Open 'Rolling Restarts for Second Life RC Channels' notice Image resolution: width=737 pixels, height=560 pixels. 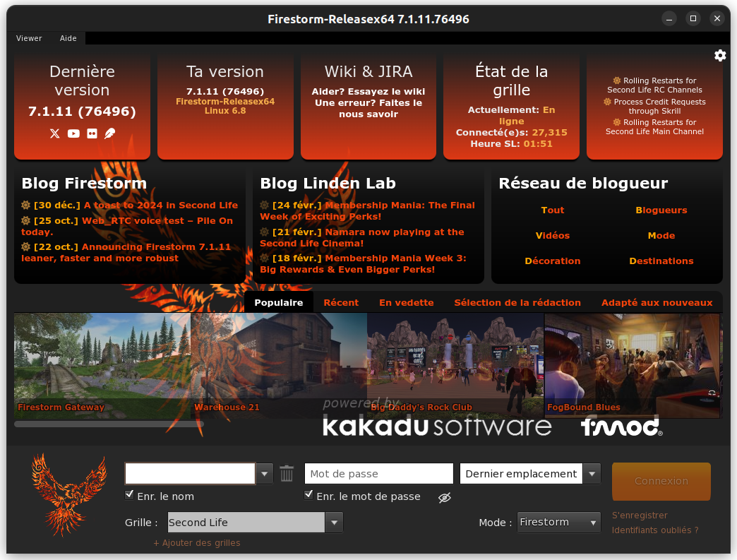click(654, 85)
